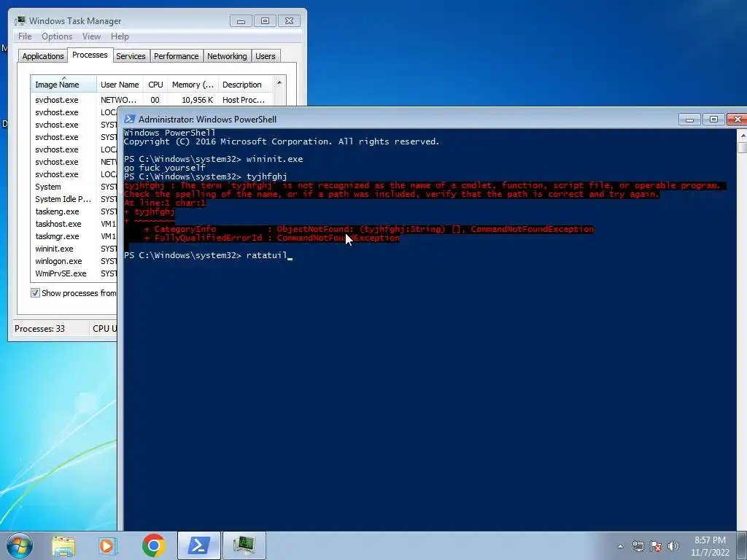Viewport: 747px width, 560px height.
Task: Click the 'wininit.exe' command in PowerShell
Action: pyautogui.click(x=274, y=159)
